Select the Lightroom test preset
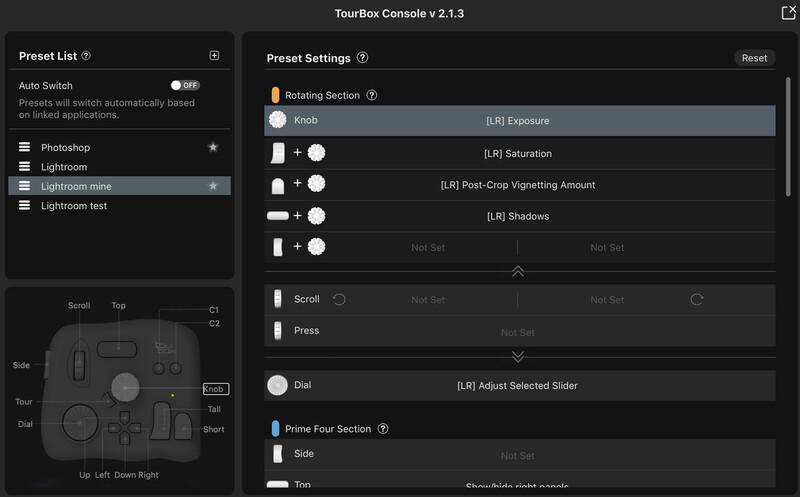 (74, 206)
